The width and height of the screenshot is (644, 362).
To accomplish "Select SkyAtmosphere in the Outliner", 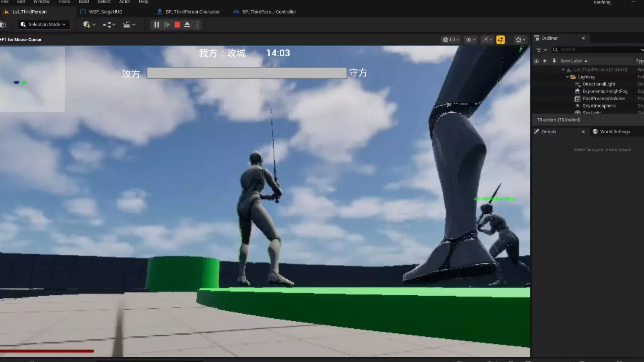I will (x=599, y=106).
